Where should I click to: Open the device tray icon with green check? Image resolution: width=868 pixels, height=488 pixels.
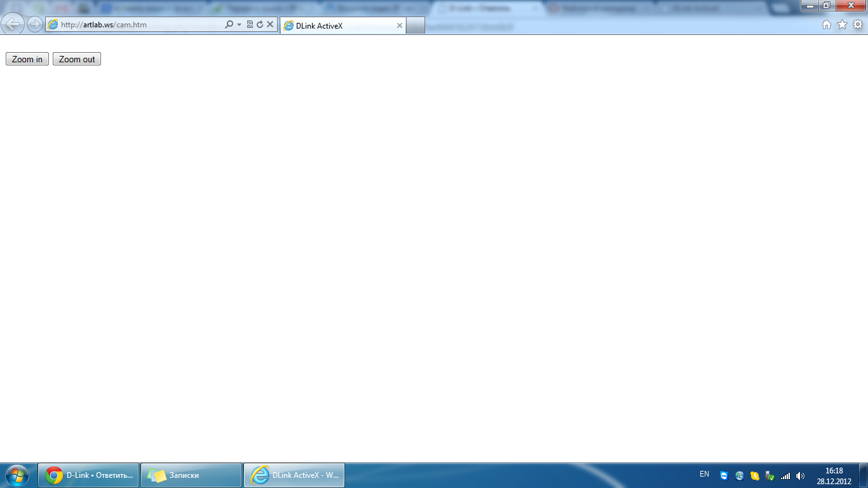click(x=770, y=476)
